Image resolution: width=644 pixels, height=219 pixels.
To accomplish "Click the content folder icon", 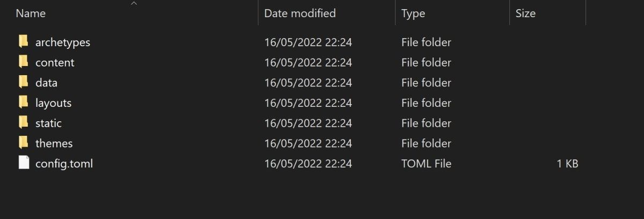I will pyautogui.click(x=23, y=62).
